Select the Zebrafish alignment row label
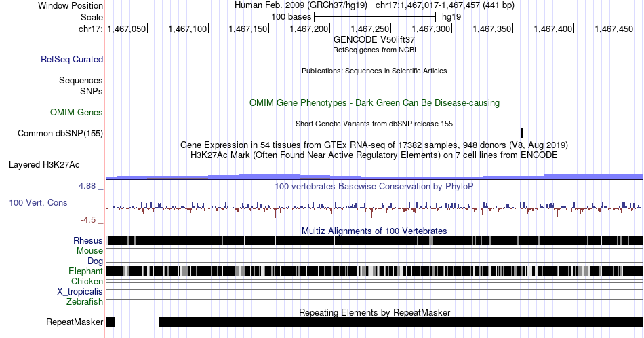The height and width of the screenshot is (338, 644). pyautogui.click(x=85, y=301)
